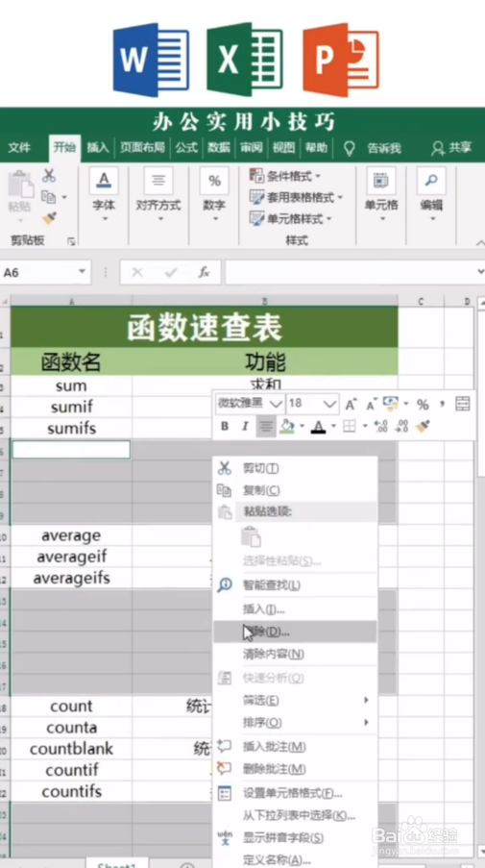Decrease font size in mini toolbar

371,404
